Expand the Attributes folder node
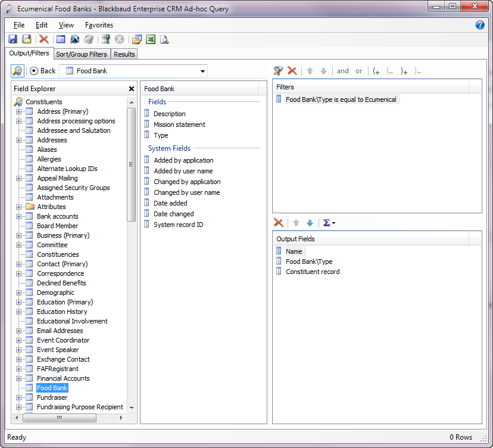The image size is (493, 448). (19, 207)
